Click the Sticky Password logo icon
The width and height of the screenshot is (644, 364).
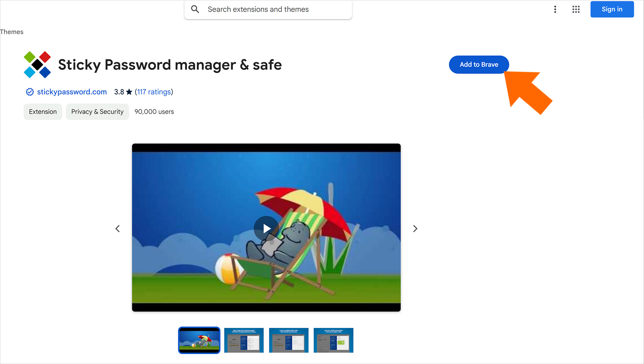click(37, 64)
